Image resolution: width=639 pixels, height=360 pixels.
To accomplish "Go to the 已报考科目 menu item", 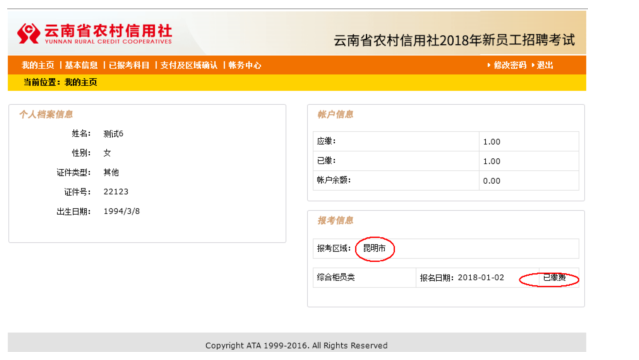I will [129, 65].
